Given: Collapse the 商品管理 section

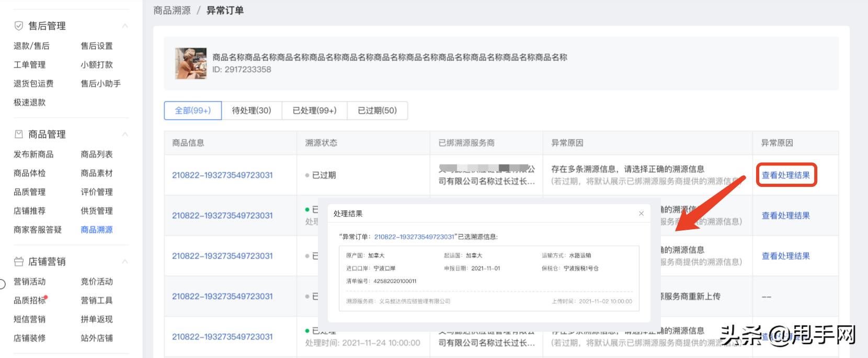Looking at the screenshot, I should pos(125,134).
